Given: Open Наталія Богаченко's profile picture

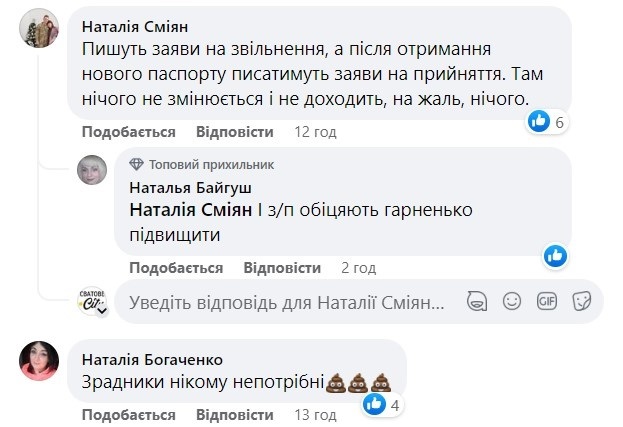Looking at the screenshot, I should pyautogui.click(x=39, y=360).
